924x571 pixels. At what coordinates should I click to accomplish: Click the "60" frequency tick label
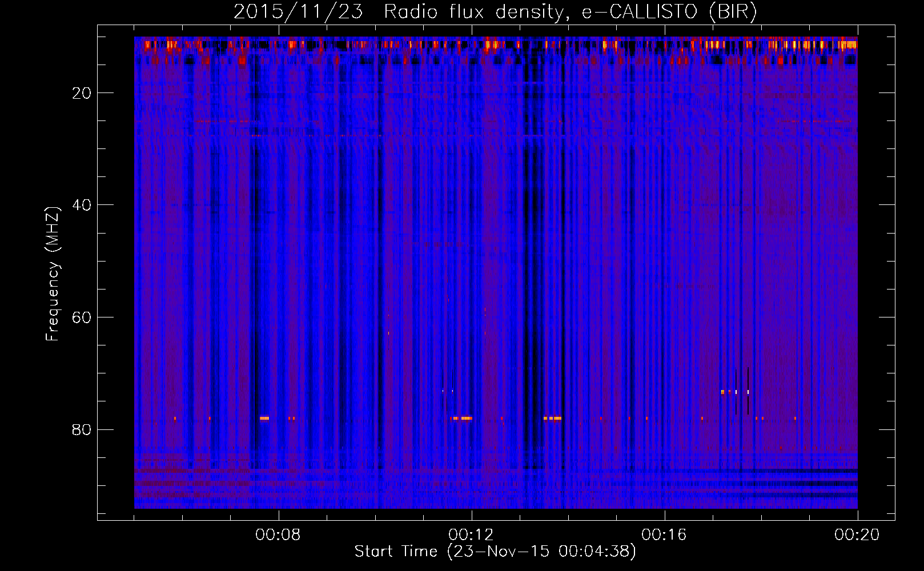pos(82,317)
